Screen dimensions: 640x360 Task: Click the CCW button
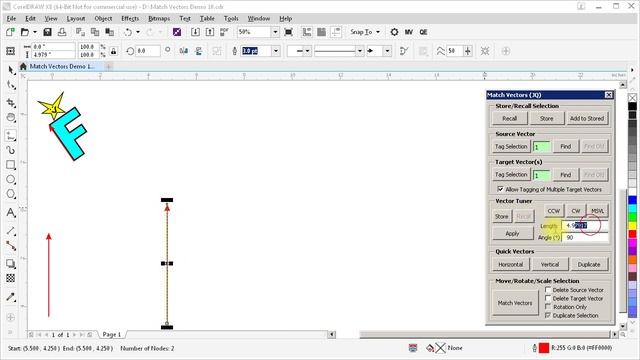(553, 211)
